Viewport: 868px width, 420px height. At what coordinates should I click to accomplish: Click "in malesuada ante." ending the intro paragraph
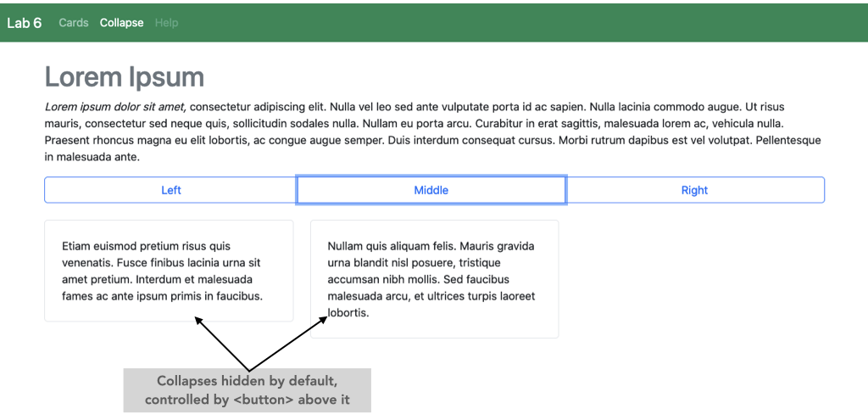pos(92,157)
